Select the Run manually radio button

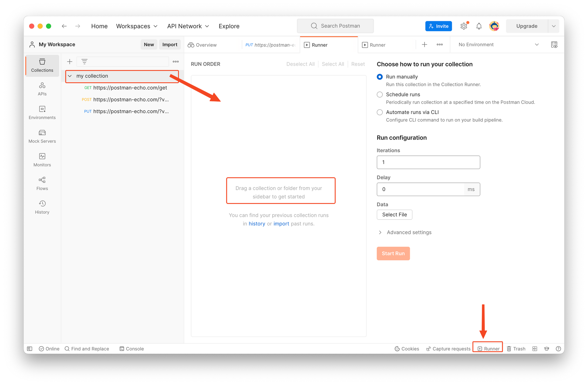pos(380,77)
